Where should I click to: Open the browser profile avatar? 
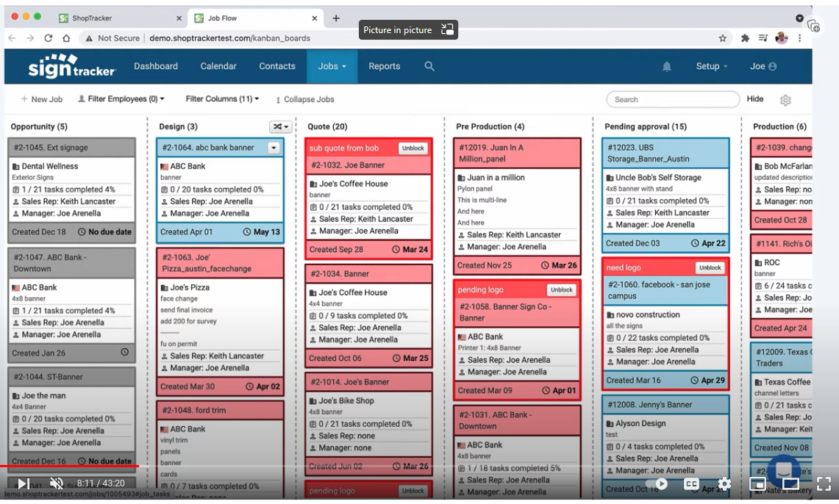781,38
